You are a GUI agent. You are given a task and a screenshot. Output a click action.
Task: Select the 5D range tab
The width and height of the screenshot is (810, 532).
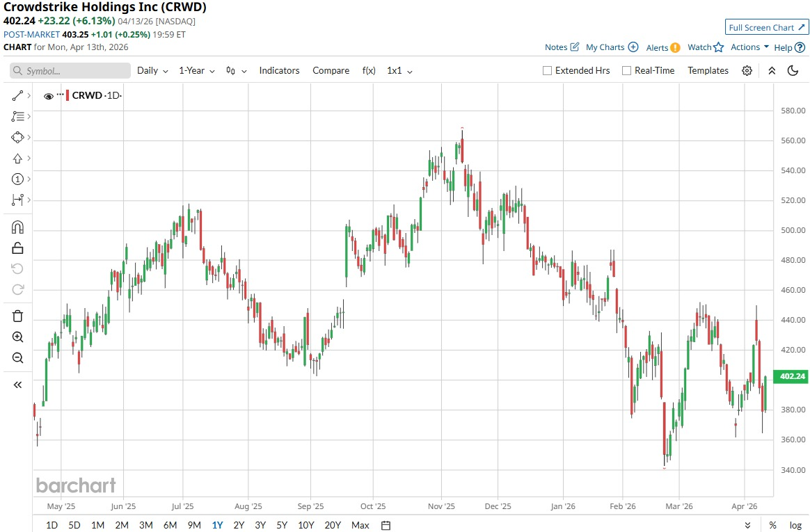(x=74, y=525)
